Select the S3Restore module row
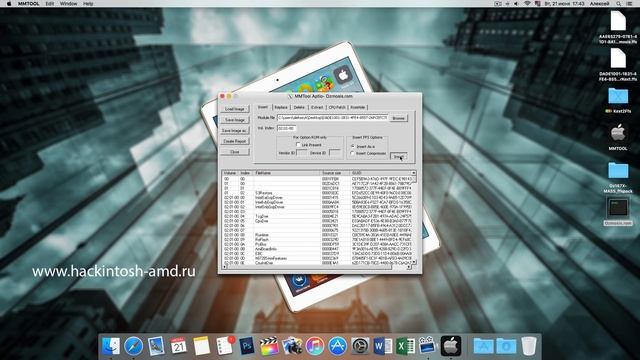 pyautogui.click(x=318, y=193)
